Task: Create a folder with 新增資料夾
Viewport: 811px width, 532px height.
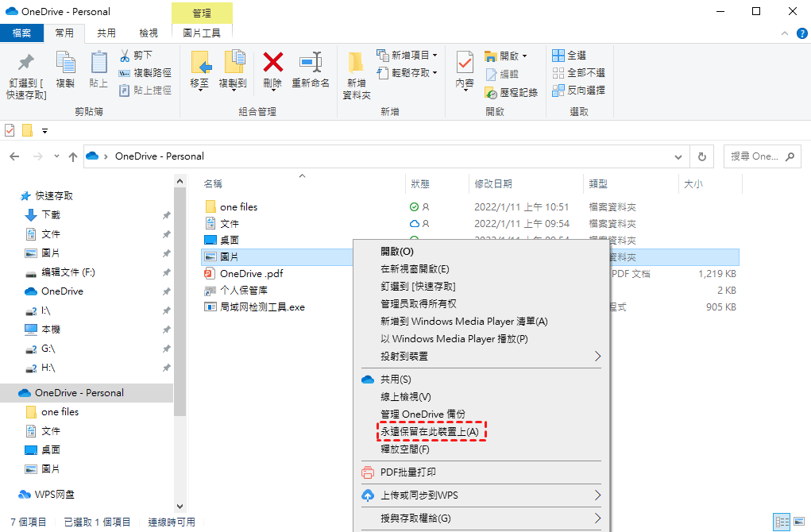Action: [x=357, y=75]
